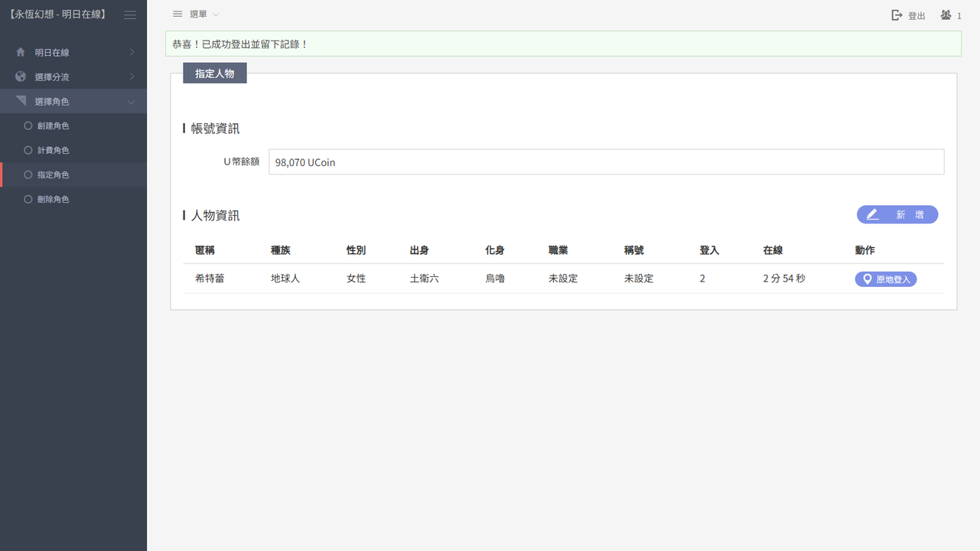Select the 指定人物 tab

click(x=215, y=73)
